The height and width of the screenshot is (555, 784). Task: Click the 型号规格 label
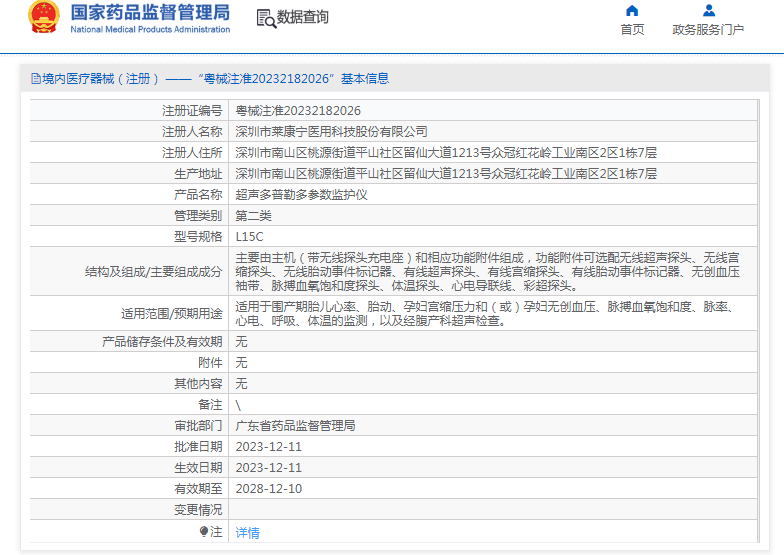coord(198,236)
